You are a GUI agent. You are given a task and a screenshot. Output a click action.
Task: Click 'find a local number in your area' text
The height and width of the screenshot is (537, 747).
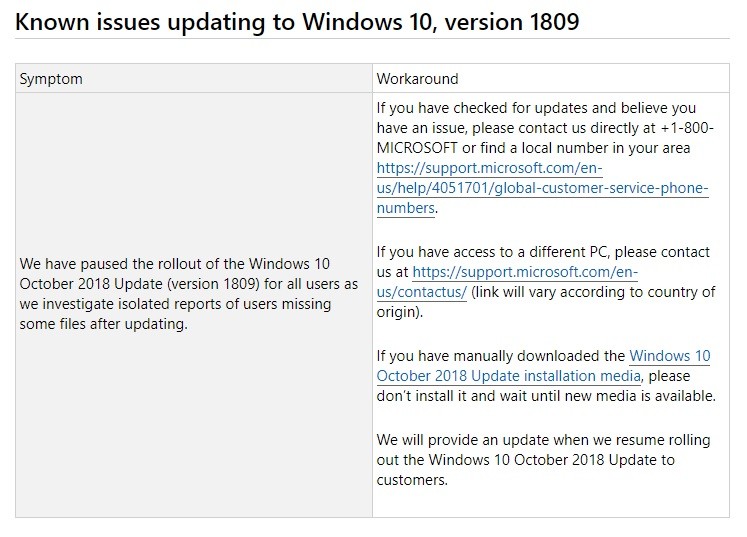pyautogui.click(x=590, y=147)
